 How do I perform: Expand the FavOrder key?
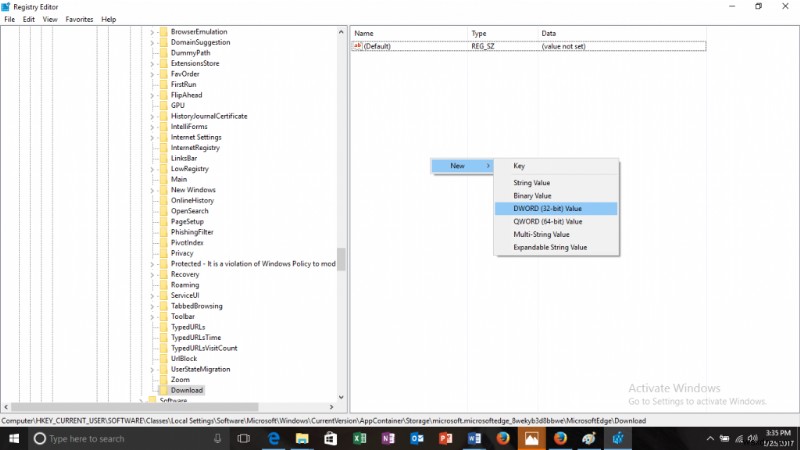click(x=152, y=74)
